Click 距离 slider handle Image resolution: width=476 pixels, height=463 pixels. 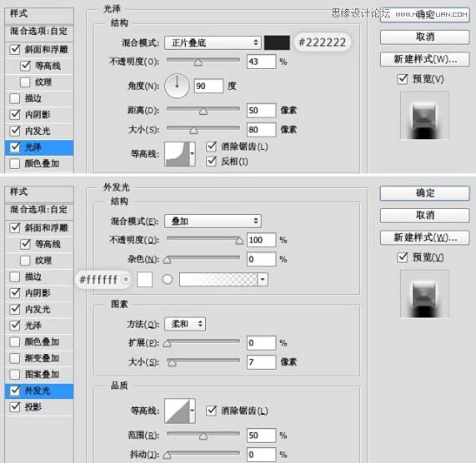click(x=203, y=112)
